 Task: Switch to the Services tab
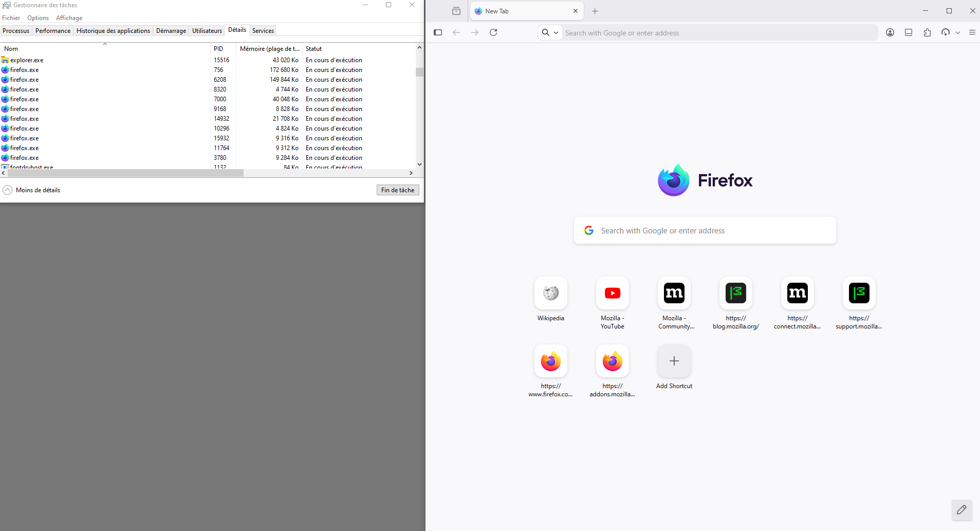click(263, 31)
